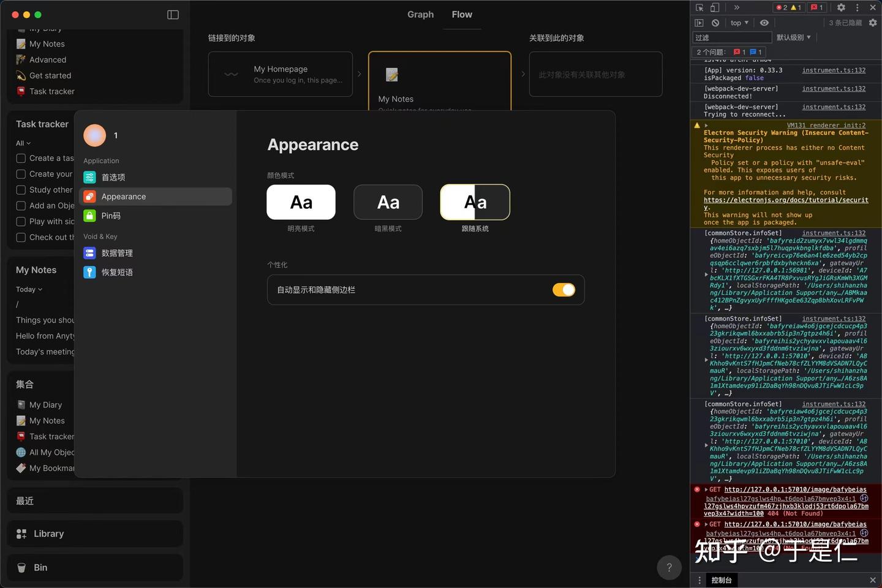
Task: Check the 'Add an Obje' task checkbox
Action: coord(21,206)
